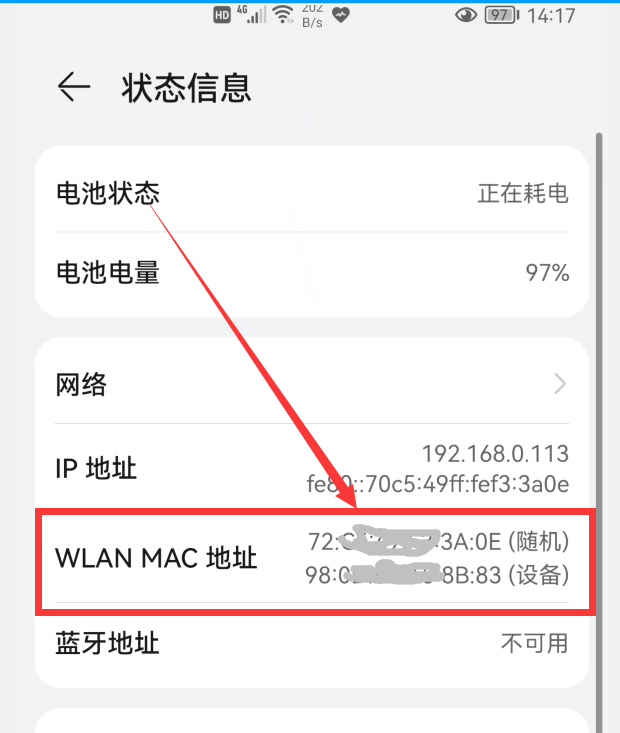The width and height of the screenshot is (620, 733).
Task: Select the 电池状态 row
Action: point(312,193)
